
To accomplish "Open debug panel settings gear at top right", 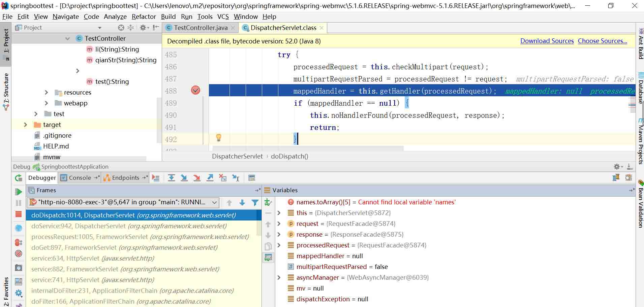I will point(618,167).
